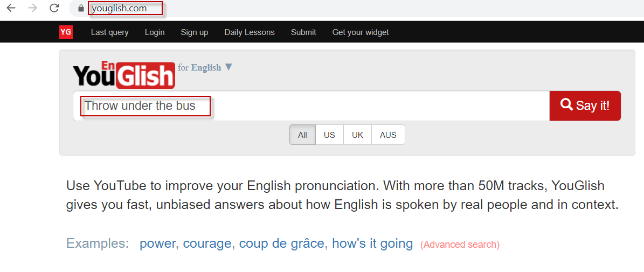Select the UK accent filter
Image resolution: width=644 pixels, height=272 pixels.
point(357,135)
